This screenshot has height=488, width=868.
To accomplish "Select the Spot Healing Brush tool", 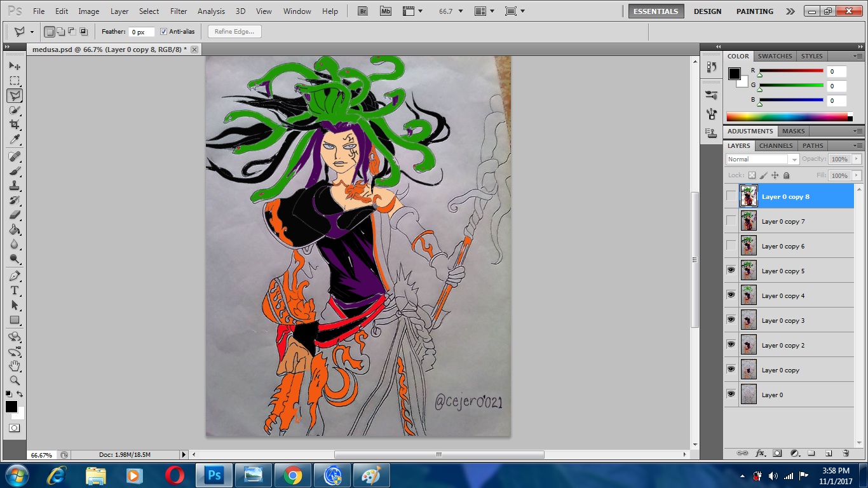I will click(x=15, y=156).
